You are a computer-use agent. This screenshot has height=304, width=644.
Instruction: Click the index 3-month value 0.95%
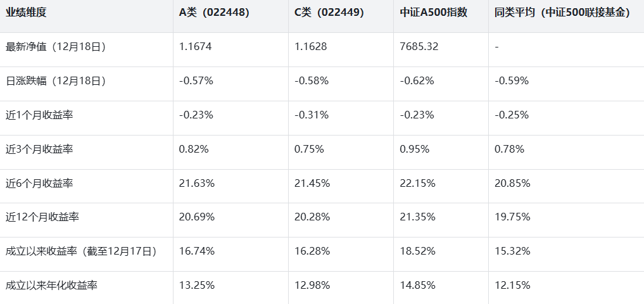tap(415, 149)
